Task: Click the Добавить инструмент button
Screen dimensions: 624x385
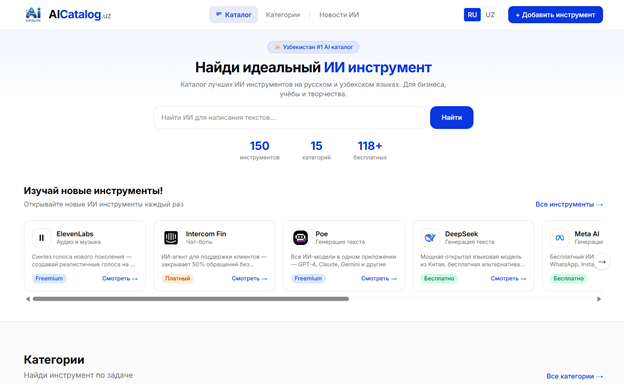Action: click(555, 15)
